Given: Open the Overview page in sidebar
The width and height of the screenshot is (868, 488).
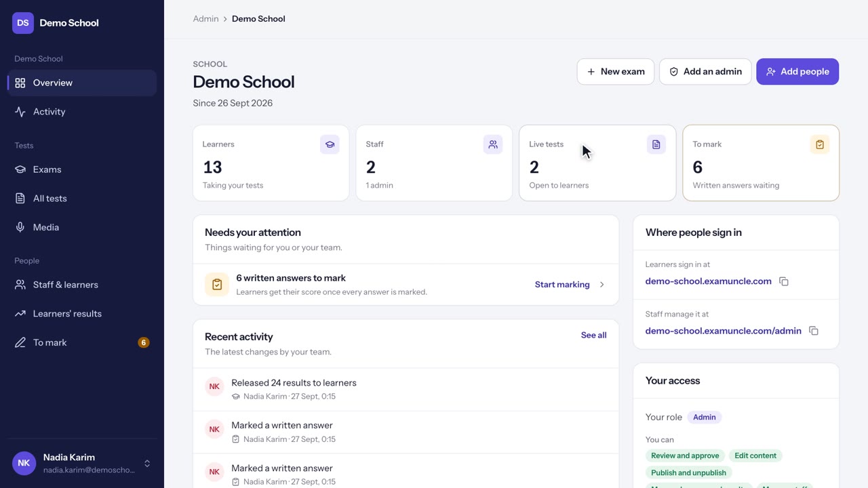Looking at the screenshot, I should click(x=82, y=83).
